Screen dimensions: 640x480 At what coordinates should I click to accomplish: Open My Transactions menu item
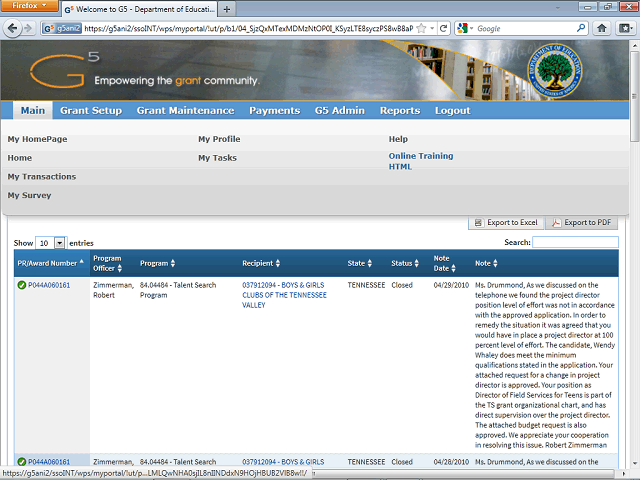[x=42, y=177]
